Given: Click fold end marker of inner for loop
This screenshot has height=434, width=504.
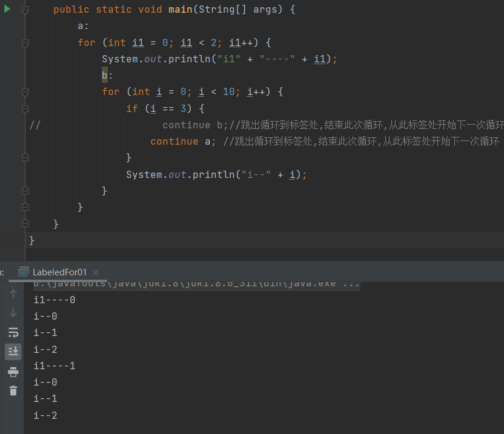Looking at the screenshot, I should coord(25,191).
